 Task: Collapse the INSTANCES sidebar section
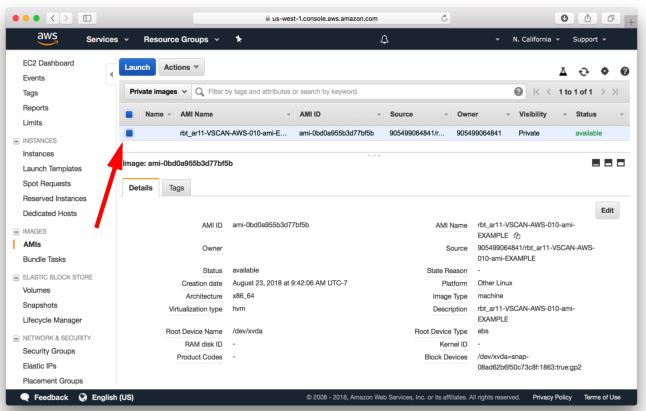[x=16, y=141]
